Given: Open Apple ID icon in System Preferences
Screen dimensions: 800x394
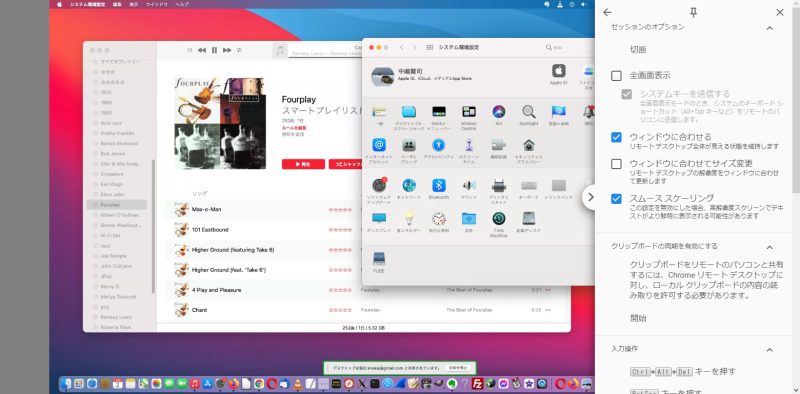Looking at the screenshot, I should coord(559,71).
